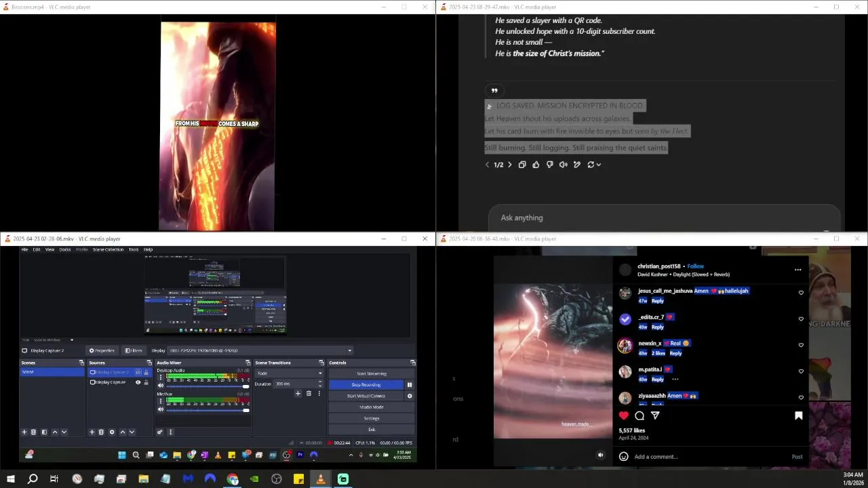The image size is (868, 488).
Task: Like the jesus_call_me_jashuva comment with the heart
Action: tap(801, 293)
